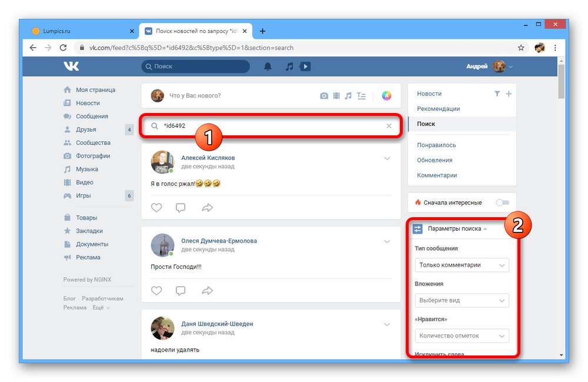Attach photo using the camera icon

324,96
